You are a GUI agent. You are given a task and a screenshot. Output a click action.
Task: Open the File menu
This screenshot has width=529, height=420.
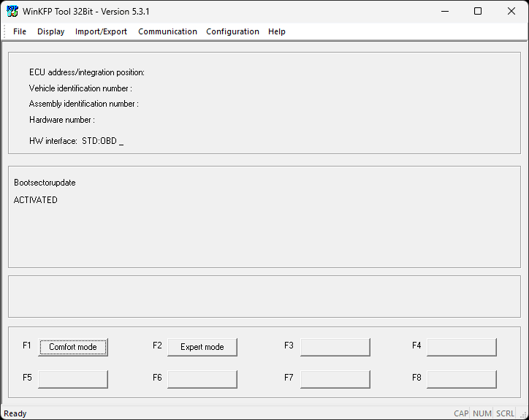pyautogui.click(x=20, y=31)
